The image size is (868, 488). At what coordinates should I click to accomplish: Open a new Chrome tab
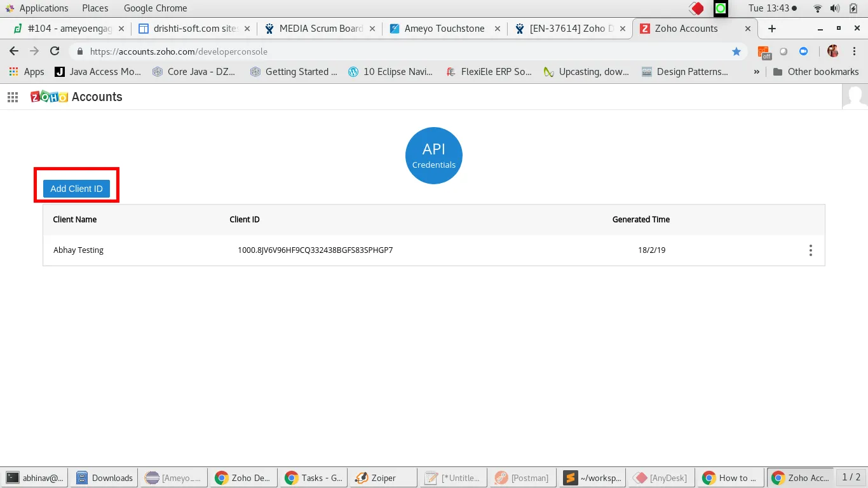771,29
